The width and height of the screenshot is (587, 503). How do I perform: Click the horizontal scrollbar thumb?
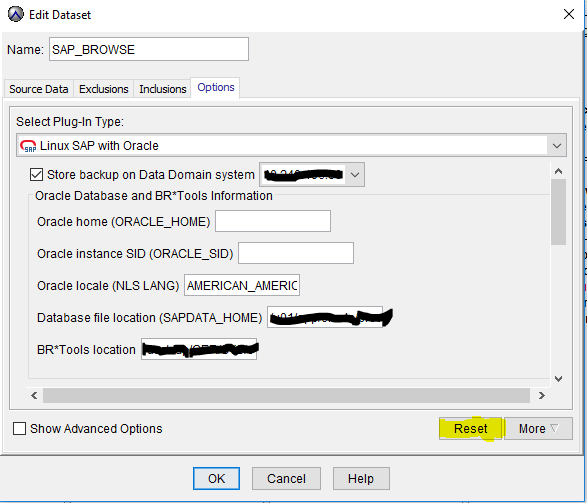point(286,396)
